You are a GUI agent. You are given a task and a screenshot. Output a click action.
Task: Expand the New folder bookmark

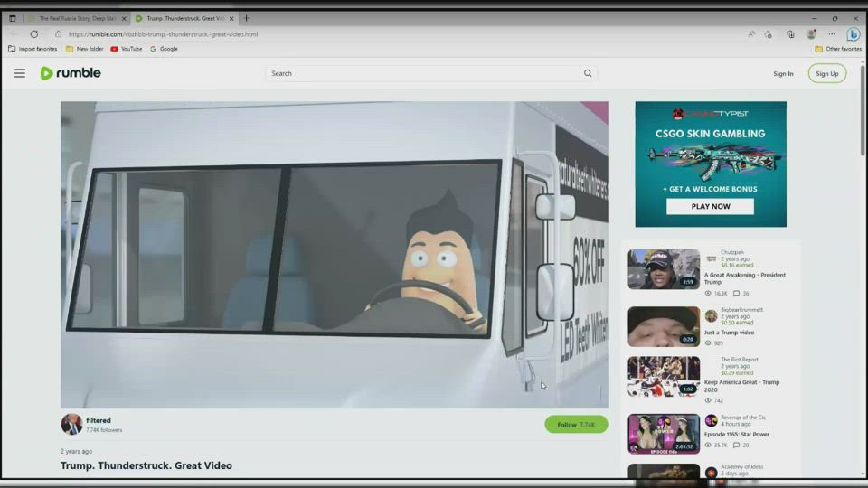pyautogui.click(x=84, y=49)
